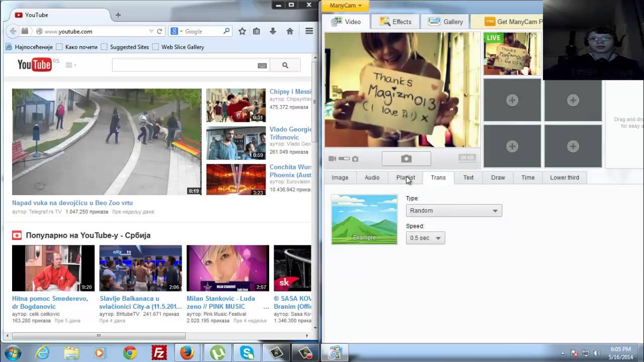The image size is (644, 362).
Task: Add source in bottom-left empty slot
Action: click(512, 146)
